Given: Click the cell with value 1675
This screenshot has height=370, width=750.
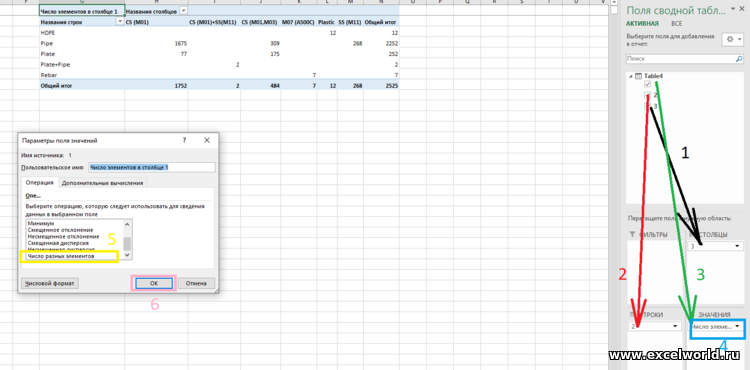Looking at the screenshot, I should click(181, 43).
